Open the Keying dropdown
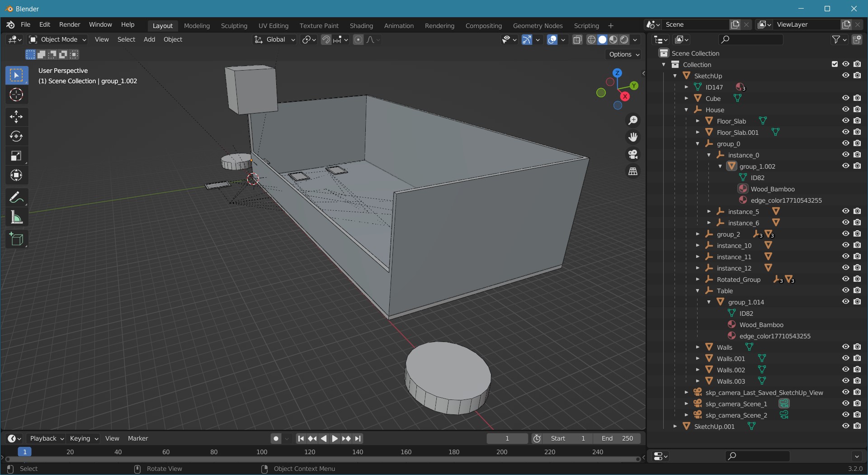 84,438
